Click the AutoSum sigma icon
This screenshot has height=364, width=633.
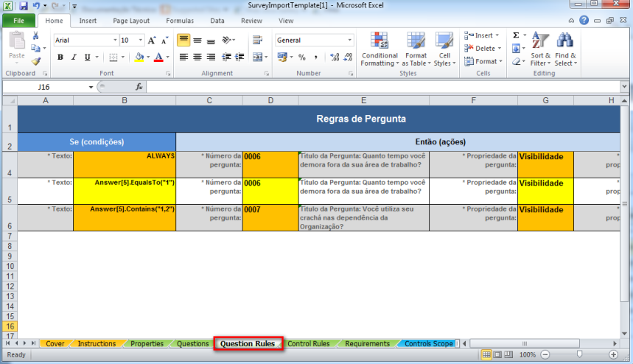tap(516, 35)
